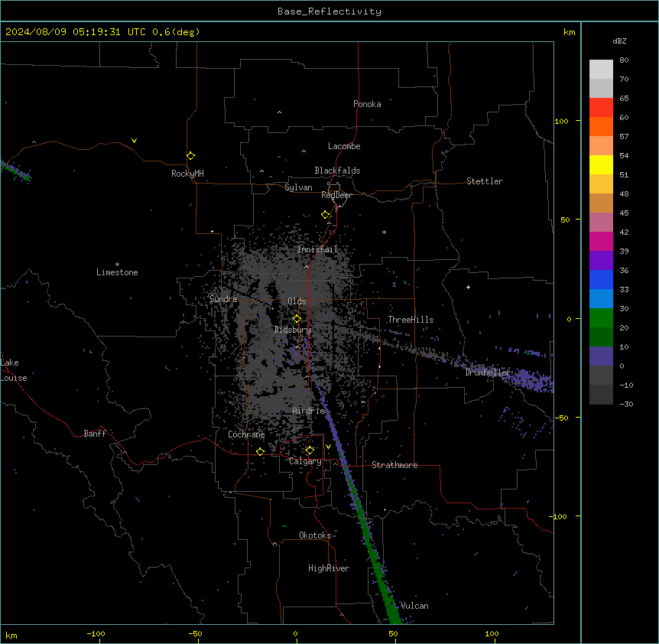Click the HighRiver city label
This screenshot has width=659, height=644.
pos(328,568)
